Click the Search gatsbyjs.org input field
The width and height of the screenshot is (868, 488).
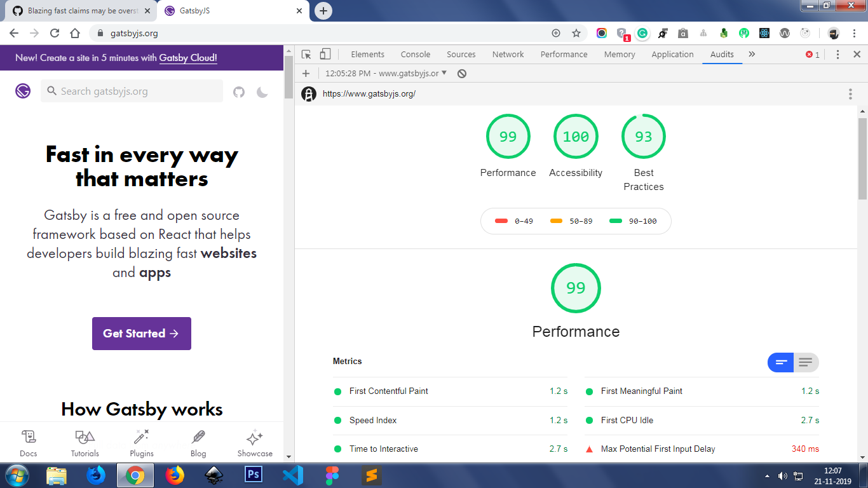click(132, 91)
